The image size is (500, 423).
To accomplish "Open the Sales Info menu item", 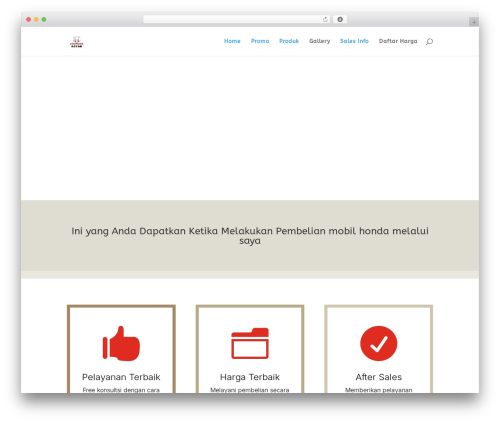I will point(354,41).
